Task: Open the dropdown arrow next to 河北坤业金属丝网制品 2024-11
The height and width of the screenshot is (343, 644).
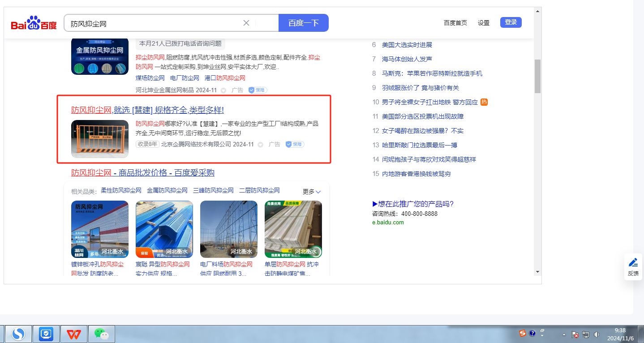Action: [x=223, y=90]
